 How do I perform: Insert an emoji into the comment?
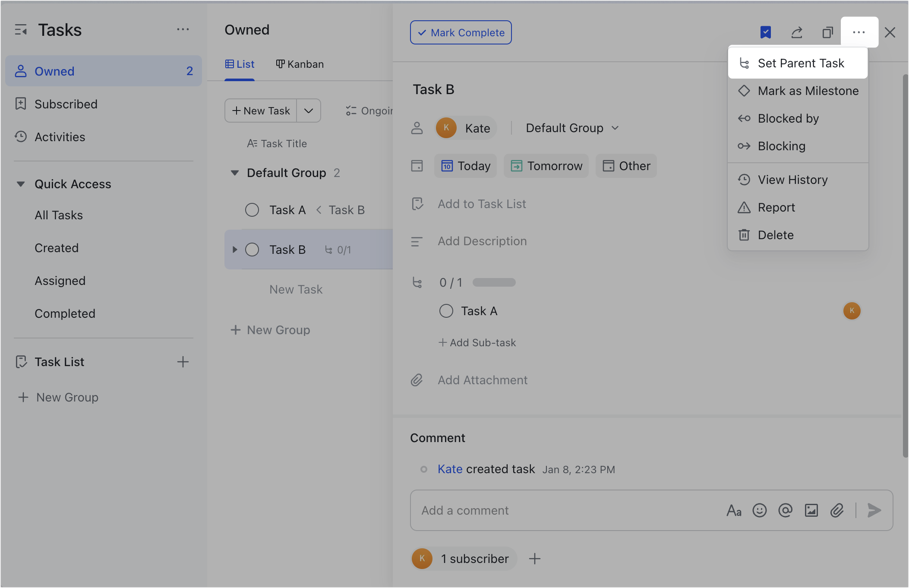760,510
